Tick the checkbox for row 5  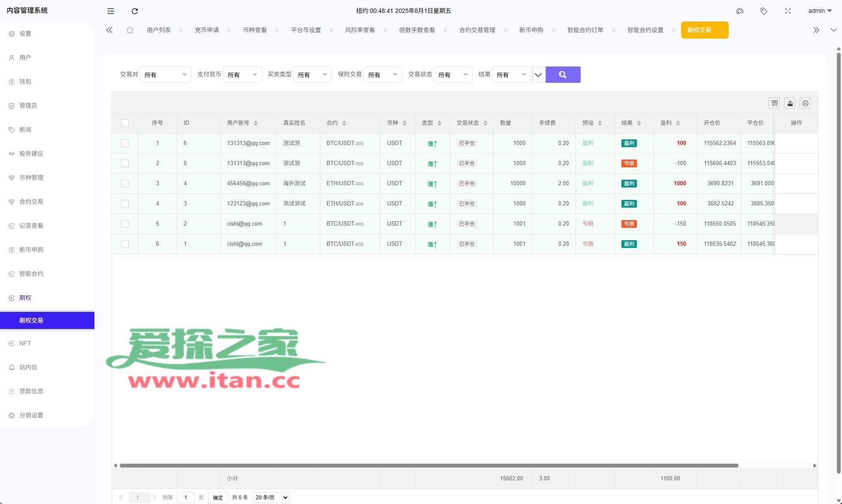[x=125, y=224]
